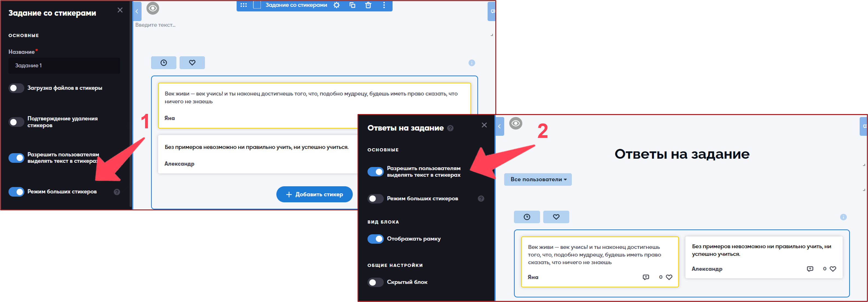868x302 pixels.
Task: Close the 'Задание со стикерами' settings panel
Action: click(x=120, y=10)
